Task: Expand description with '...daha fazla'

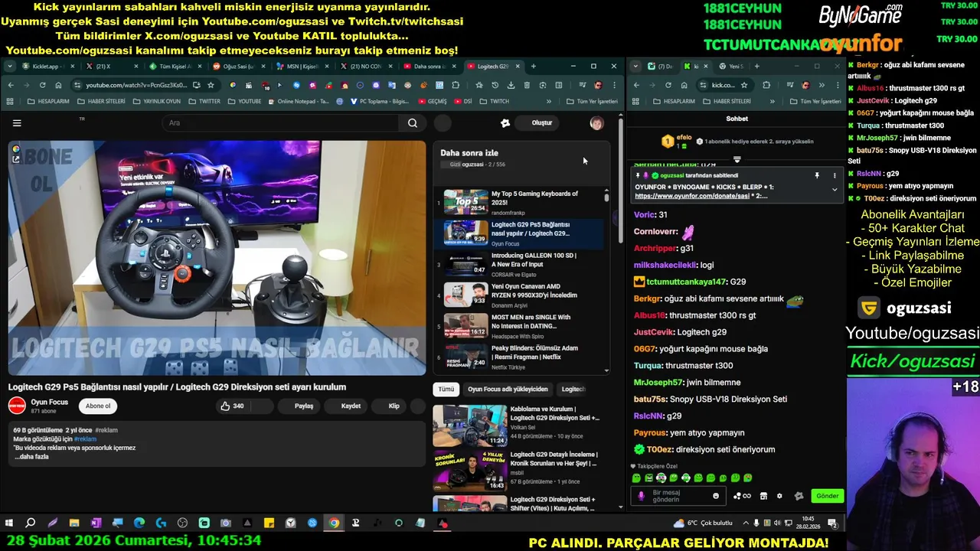Action: click(31, 457)
